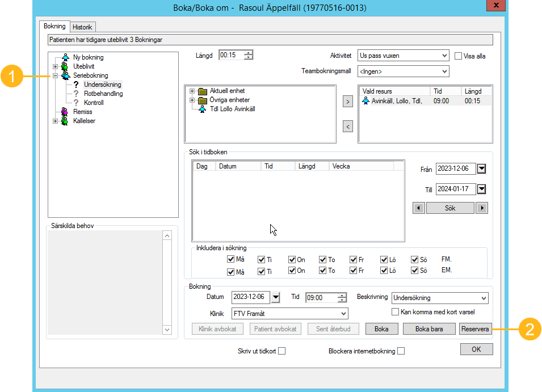Enable the Visa alla checkbox

[x=459, y=56]
